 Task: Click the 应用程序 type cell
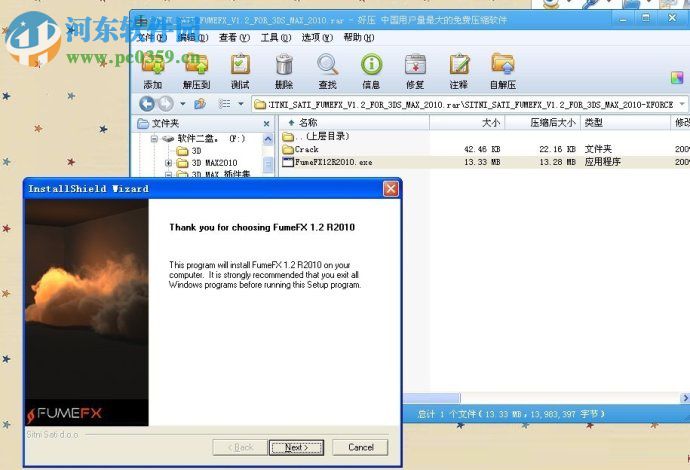pyautogui.click(x=602, y=162)
